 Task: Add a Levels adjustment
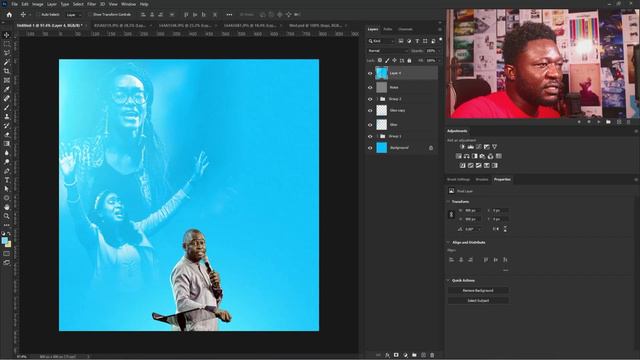(471, 147)
